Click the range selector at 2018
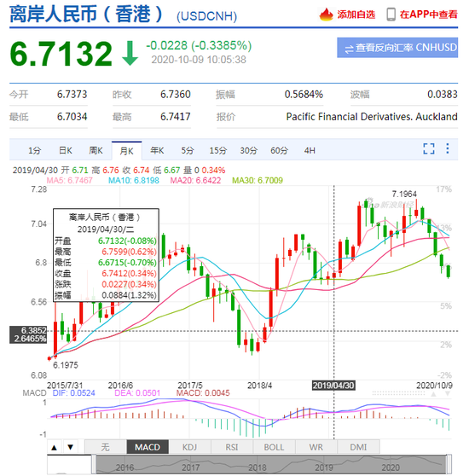The width and height of the screenshot is (469, 476). tap(258, 467)
